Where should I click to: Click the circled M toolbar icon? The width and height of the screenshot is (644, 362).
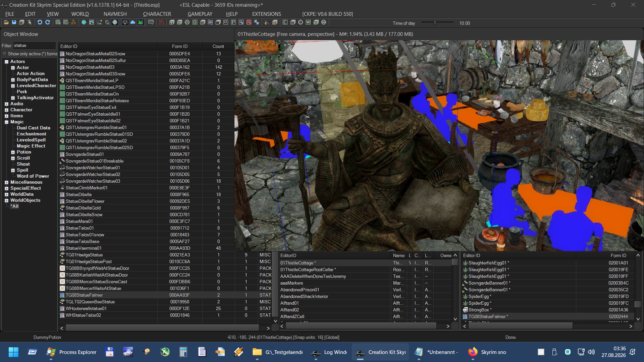187,22
